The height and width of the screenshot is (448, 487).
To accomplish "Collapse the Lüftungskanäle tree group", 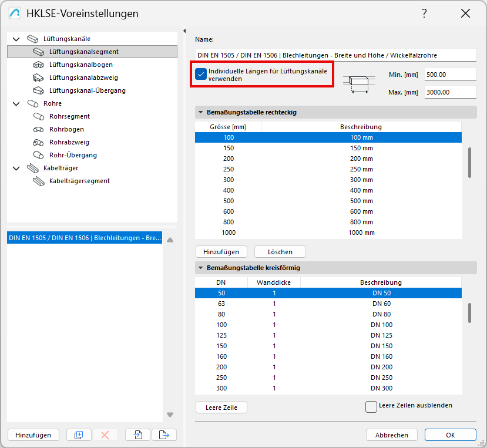I will (16, 39).
